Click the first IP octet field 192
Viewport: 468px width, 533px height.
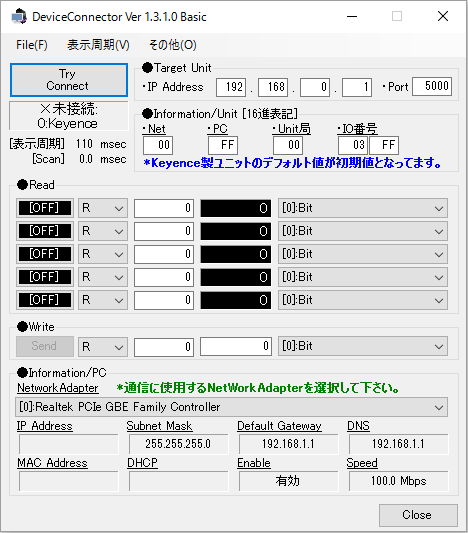[x=231, y=87]
